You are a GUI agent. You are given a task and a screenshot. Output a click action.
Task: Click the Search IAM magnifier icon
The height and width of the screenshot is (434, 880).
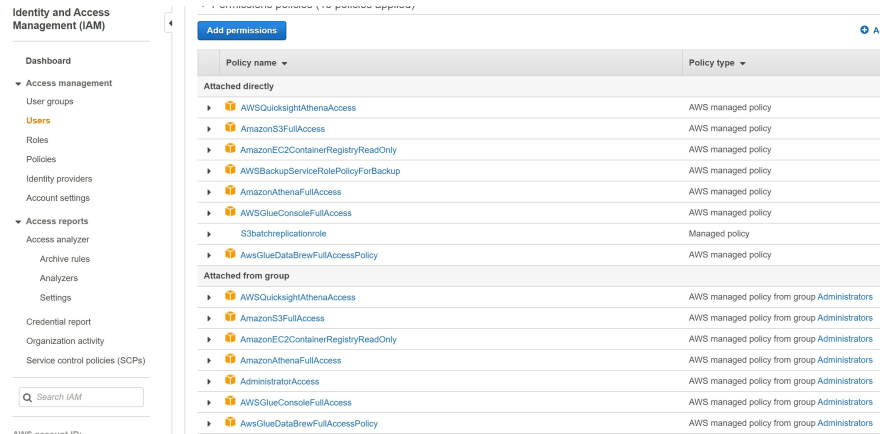[28, 398]
